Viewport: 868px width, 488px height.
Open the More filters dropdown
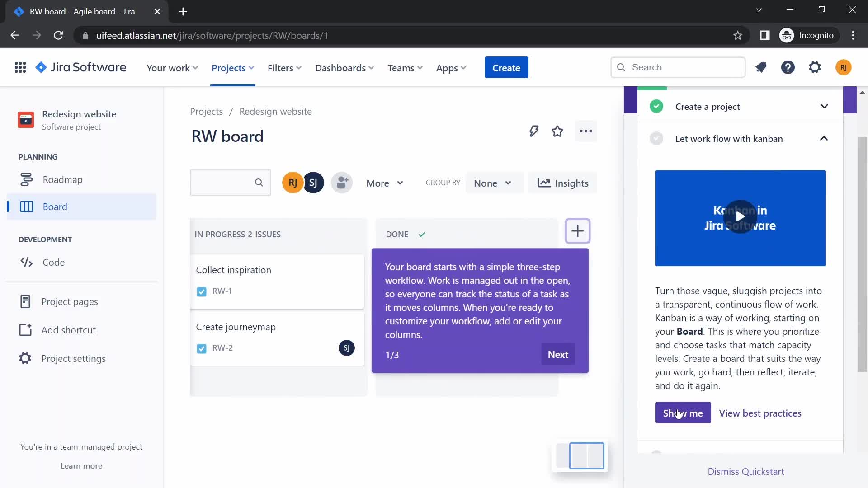pyautogui.click(x=385, y=183)
